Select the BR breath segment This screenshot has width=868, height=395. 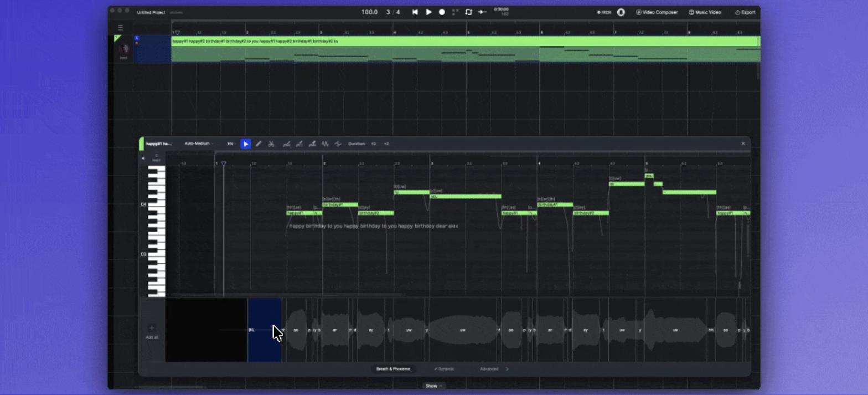click(264, 330)
